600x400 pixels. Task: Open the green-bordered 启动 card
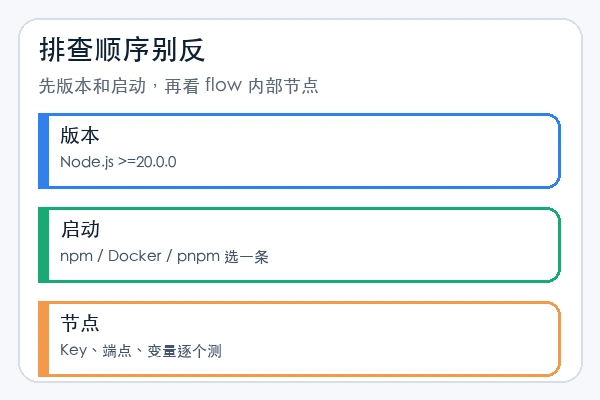pos(299,245)
